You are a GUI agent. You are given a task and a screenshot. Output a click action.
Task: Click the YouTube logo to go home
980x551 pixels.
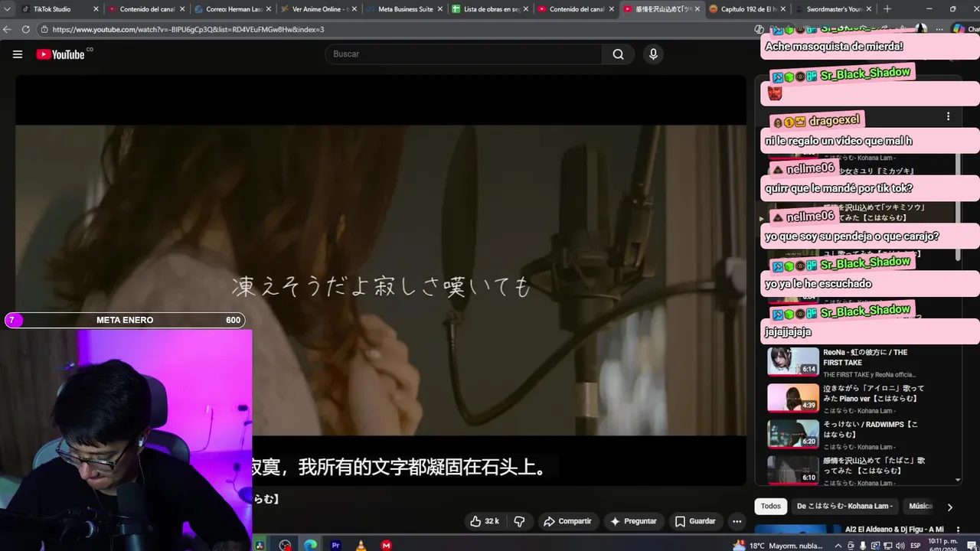61,54
